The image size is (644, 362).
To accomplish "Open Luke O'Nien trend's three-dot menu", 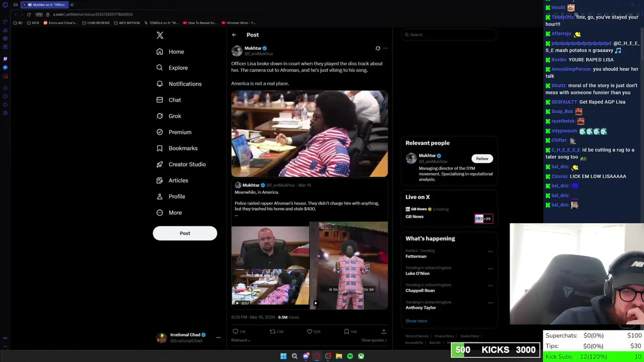I will (x=491, y=268).
